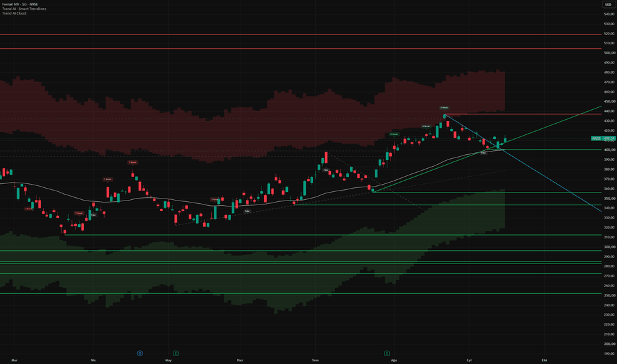Click the 500,00 level on price axis
The width and height of the screenshot is (617, 364).
click(x=610, y=53)
